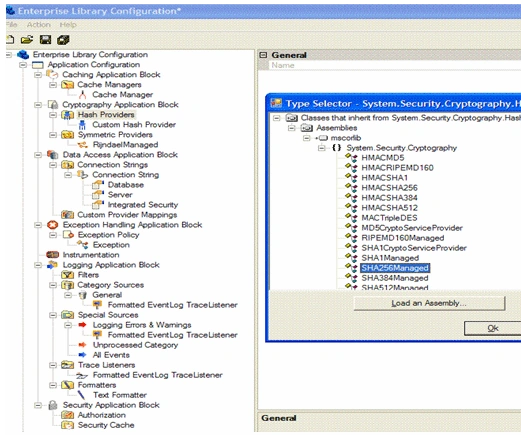This screenshot has height=437, width=525.
Task: Click the Caching Application Block icon
Action: [x=52, y=74]
